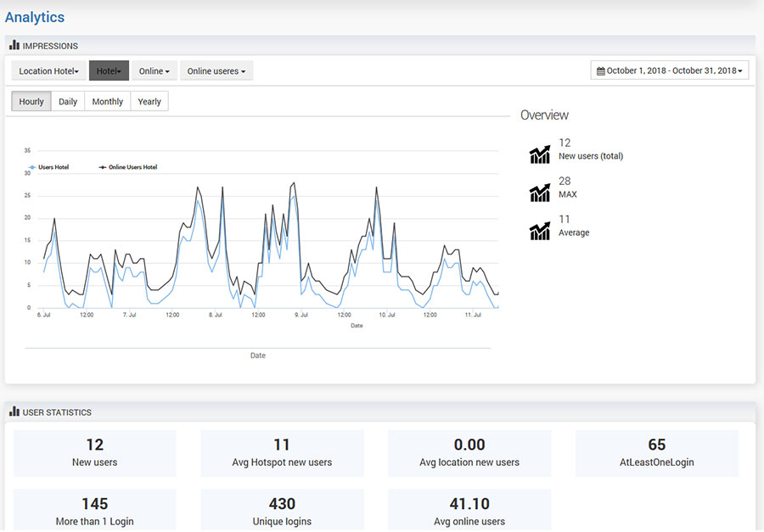Select the Yearly view tab
The height and width of the screenshot is (532, 764).
[149, 102]
